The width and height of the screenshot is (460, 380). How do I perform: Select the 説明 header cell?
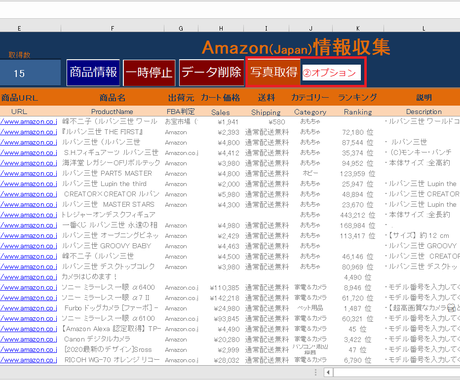424,98
